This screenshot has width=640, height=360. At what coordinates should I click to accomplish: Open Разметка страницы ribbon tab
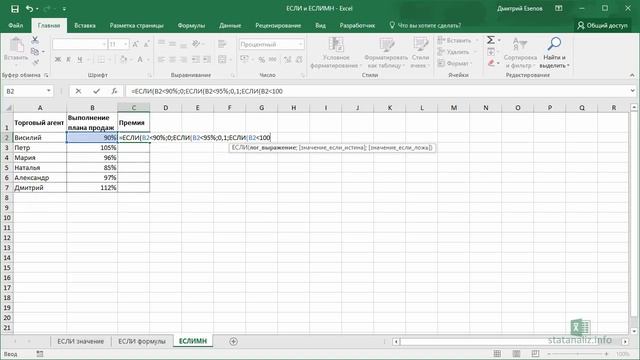136,25
